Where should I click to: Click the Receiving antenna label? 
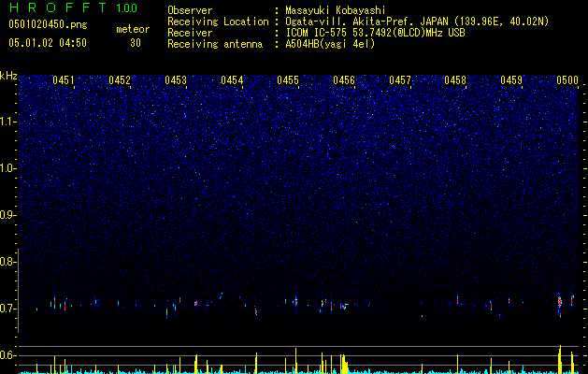pyautogui.click(x=215, y=44)
